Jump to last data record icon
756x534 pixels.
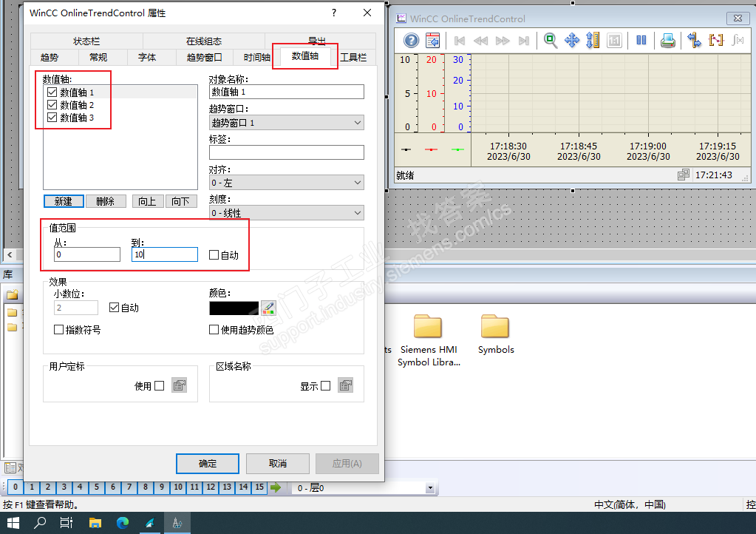[524, 41]
